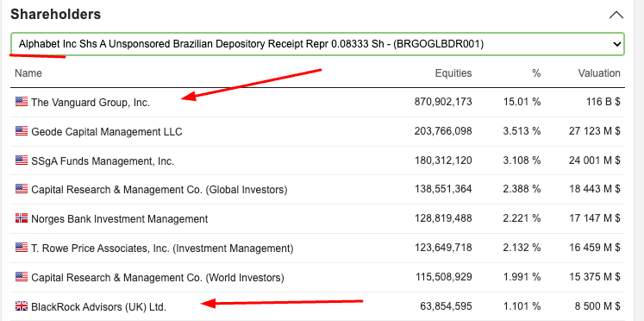Image resolution: width=644 pixels, height=321 pixels.
Task: Collapse the Shareholders section with the chevron
Action: [x=616, y=16]
